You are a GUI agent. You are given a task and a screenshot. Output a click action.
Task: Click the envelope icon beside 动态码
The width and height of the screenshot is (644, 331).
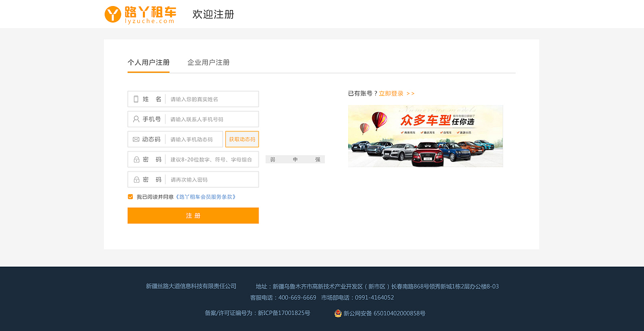(134, 139)
